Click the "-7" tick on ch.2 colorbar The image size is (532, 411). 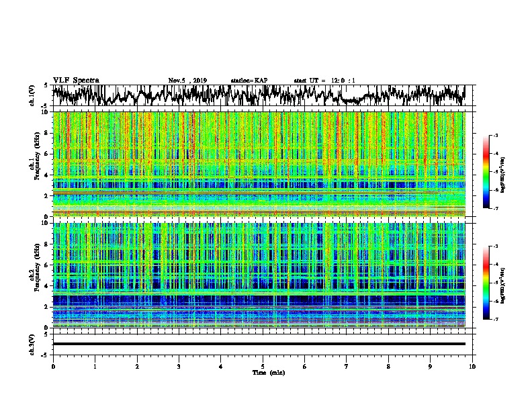click(495, 320)
